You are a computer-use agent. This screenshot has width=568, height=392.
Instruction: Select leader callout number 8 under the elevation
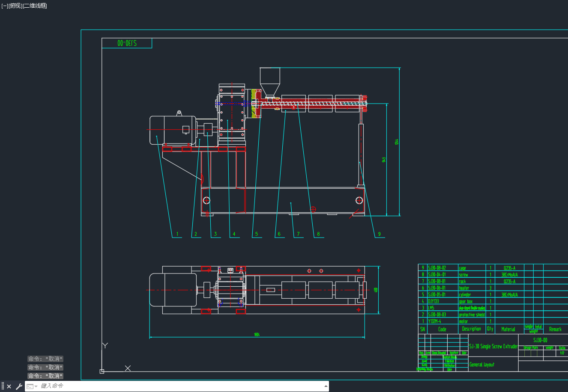[x=318, y=234]
